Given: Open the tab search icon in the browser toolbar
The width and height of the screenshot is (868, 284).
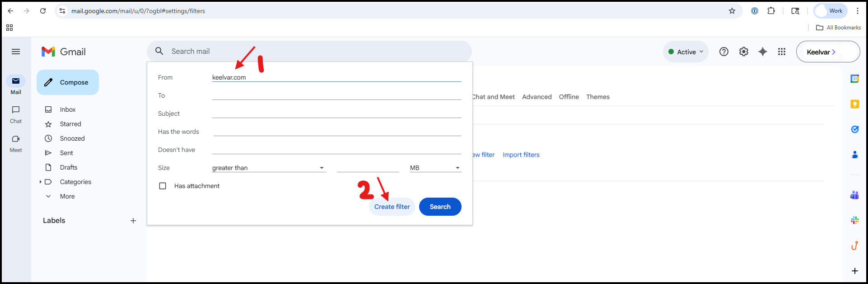Looking at the screenshot, I should (795, 11).
